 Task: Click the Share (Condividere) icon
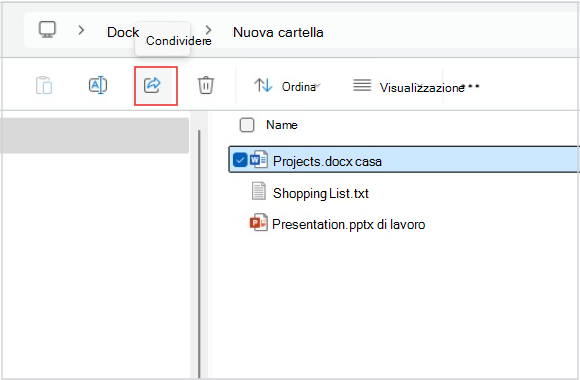pyautogui.click(x=152, y=85)
